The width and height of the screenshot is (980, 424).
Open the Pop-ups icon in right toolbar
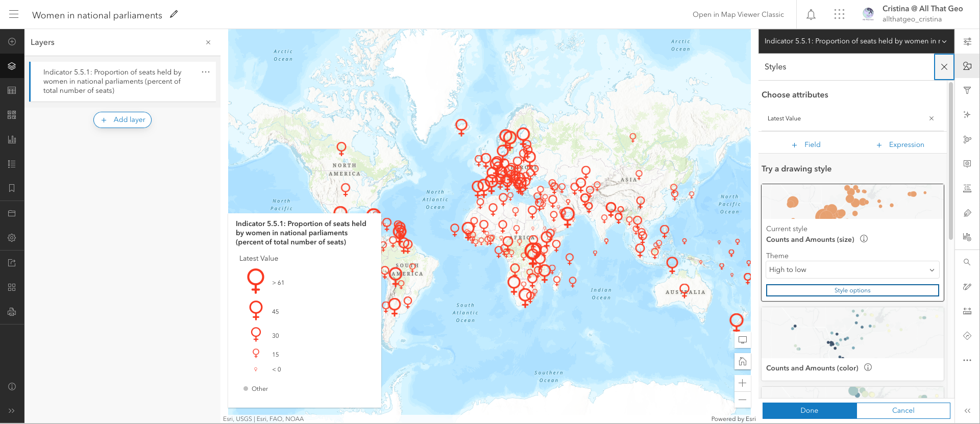(x=967, y=164)
